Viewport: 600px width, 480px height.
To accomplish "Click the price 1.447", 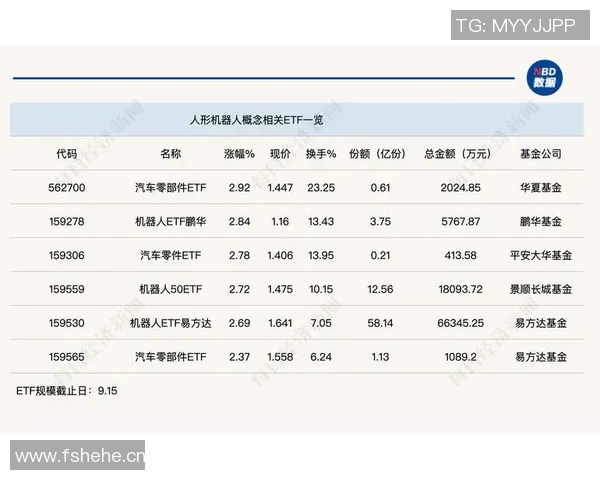I will tap(280, 188).
